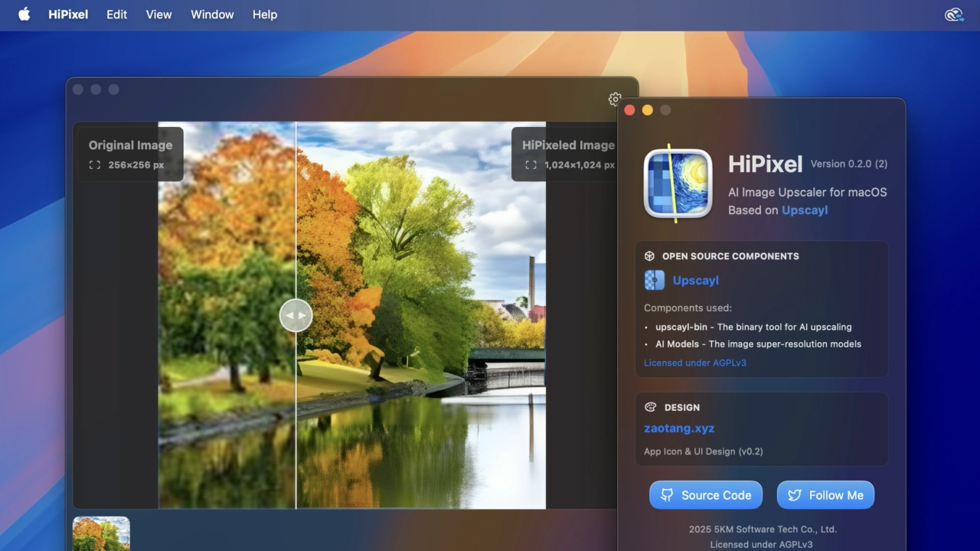
Task: Click the palette icon beside Design
Action: pyautogui.click(x=651, y=407)
